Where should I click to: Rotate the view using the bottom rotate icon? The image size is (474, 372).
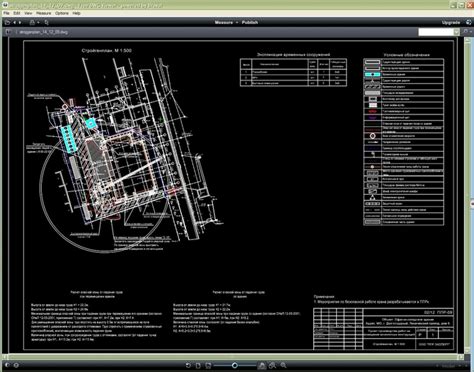click(188, 365)
